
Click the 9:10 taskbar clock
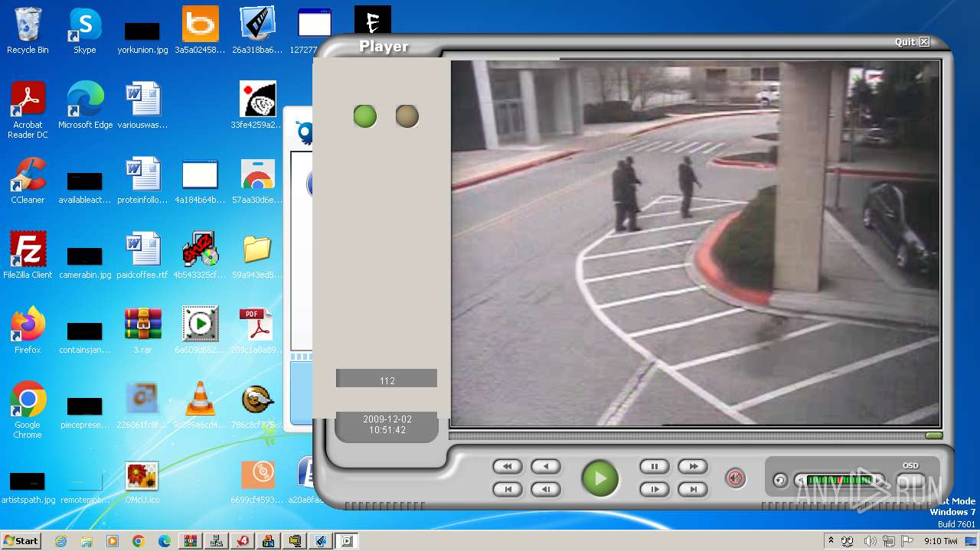[940, 541]
